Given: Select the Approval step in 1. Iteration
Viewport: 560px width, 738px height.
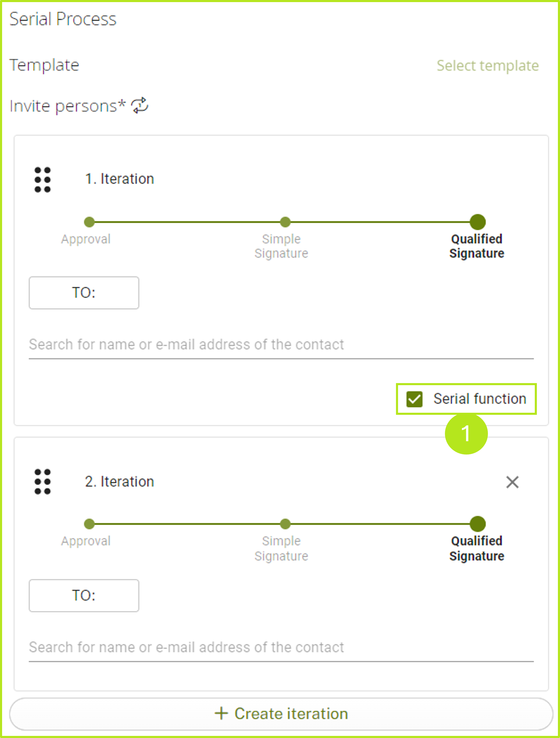Looking at the screenshot, I should pyautogui.click(x=89, y=222).
